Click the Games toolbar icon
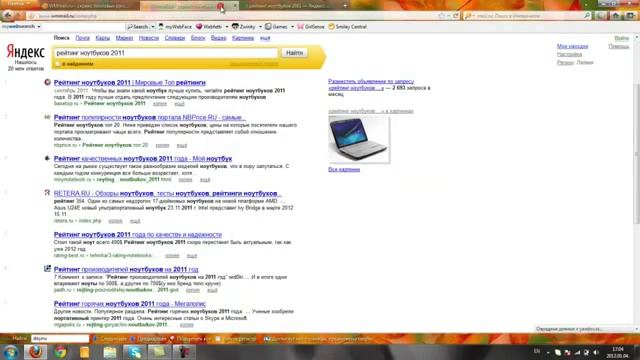640x360 pixels. [x=268, y=27]
